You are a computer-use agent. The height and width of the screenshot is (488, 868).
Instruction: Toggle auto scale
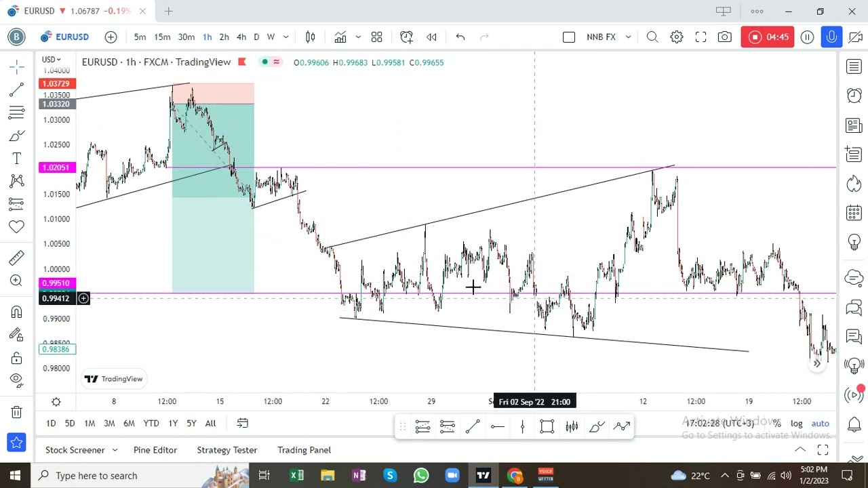[x=821, y=424]
